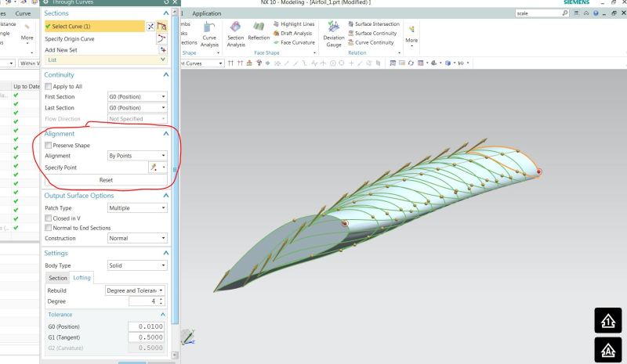Check the Normal to End Sections option
Image resolution: width=627 pixels, height=364 pixels.
[x=49, y=228]
